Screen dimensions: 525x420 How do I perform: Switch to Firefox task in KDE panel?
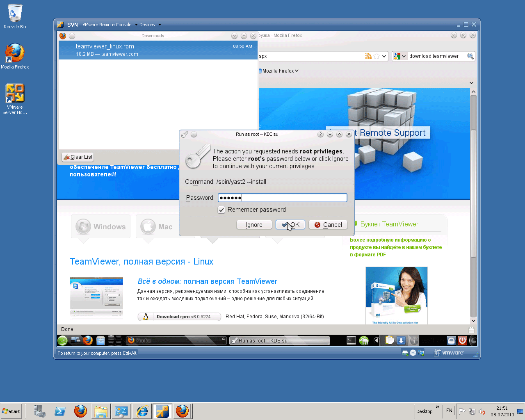(176, 340)
